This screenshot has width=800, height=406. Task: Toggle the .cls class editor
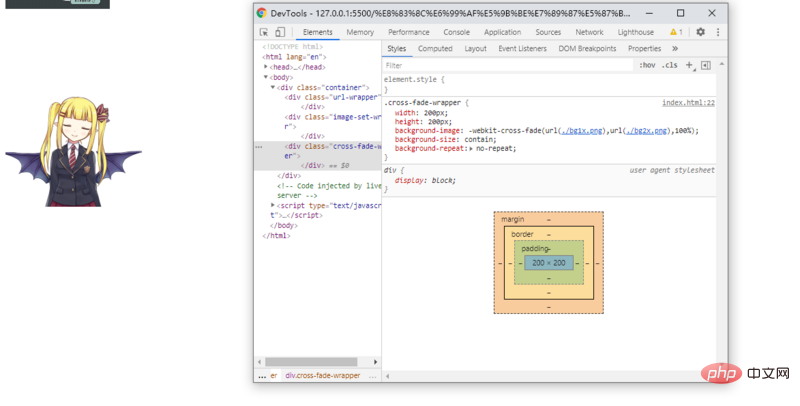click(669, 65)
